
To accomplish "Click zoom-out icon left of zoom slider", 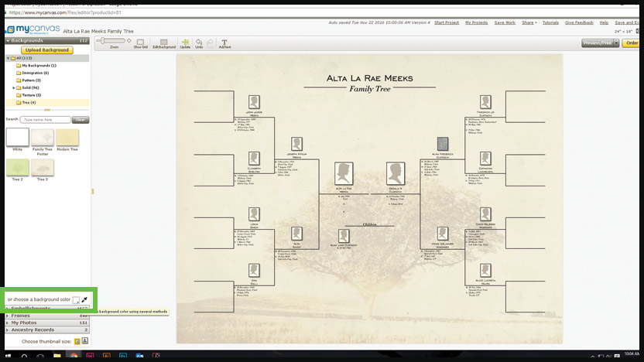I will [x=98, y=41].
